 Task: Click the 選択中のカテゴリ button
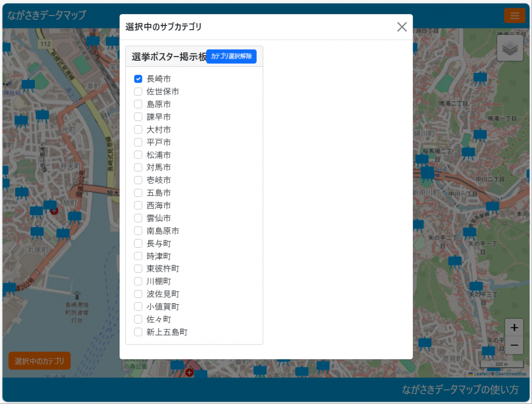[39, 361]
